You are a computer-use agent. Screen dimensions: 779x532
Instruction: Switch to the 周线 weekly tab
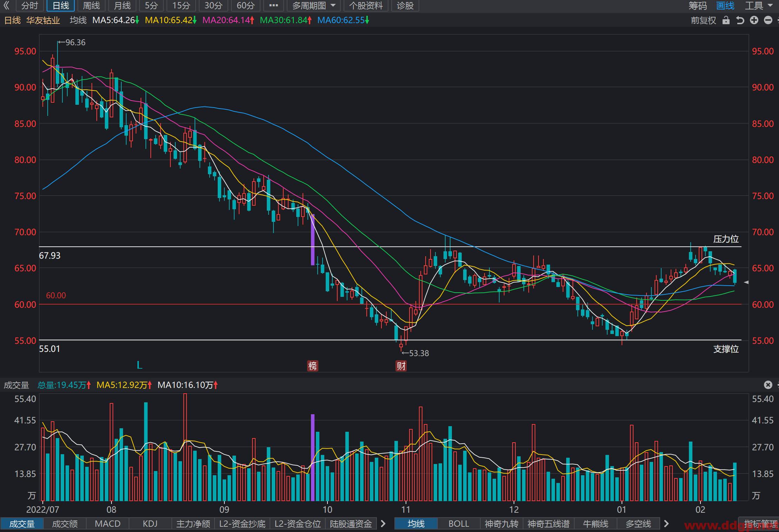(92, 6)
